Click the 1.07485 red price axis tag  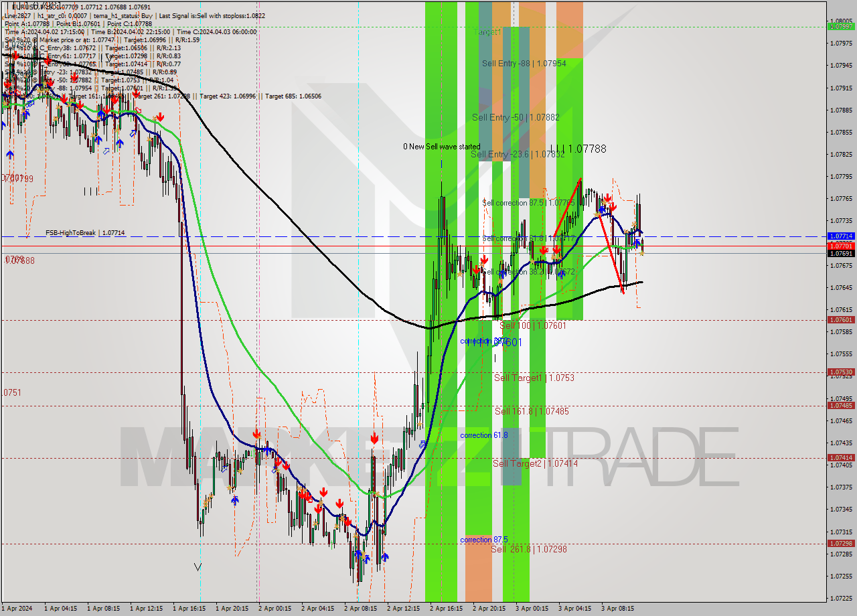click(x=841, y=406)
